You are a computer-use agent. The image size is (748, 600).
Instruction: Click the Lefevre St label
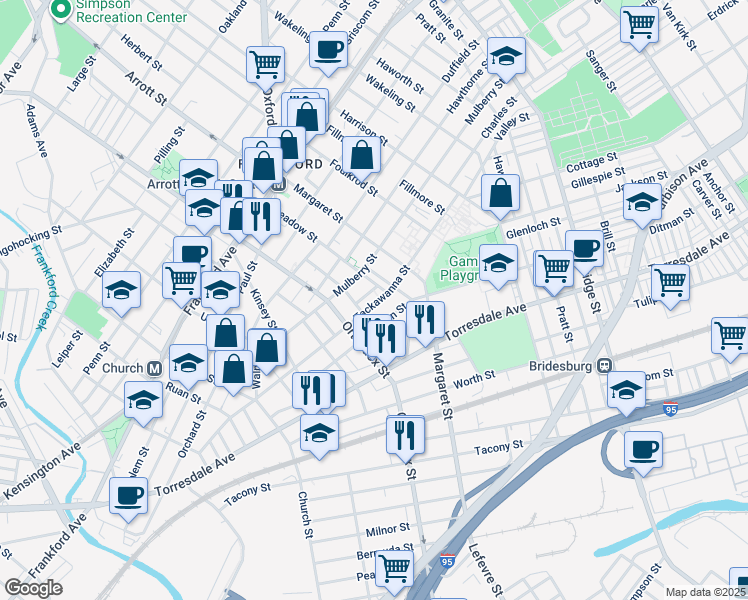pyautogui.click(x=486, y=570)
